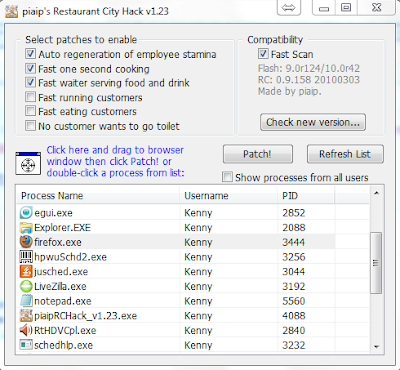Select the notepad.exe process name
This screenshot has width=400, height=370.
pos(63,301)
